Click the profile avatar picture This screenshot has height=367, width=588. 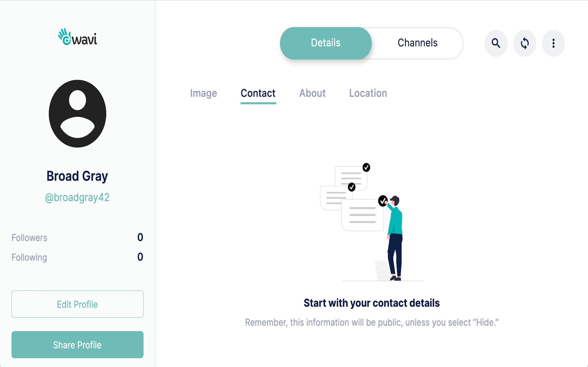click(x=77, y=114)
